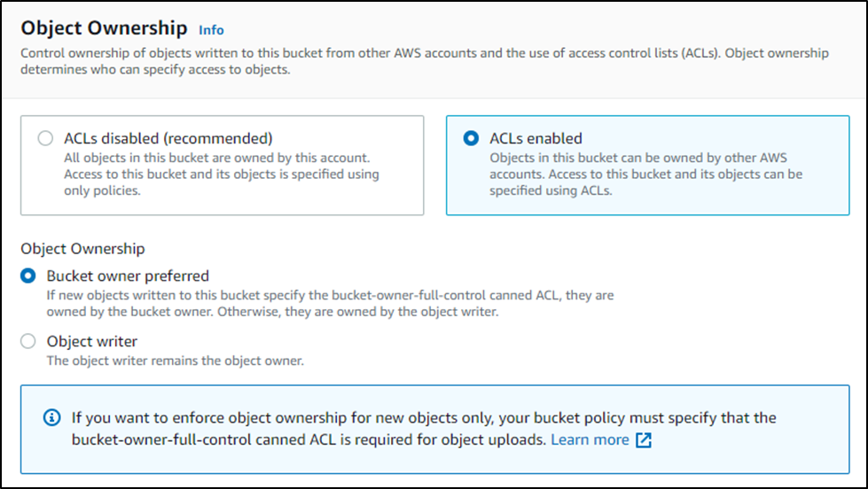
Task: Open the Learn more link
Action: (x=590, y=439)
